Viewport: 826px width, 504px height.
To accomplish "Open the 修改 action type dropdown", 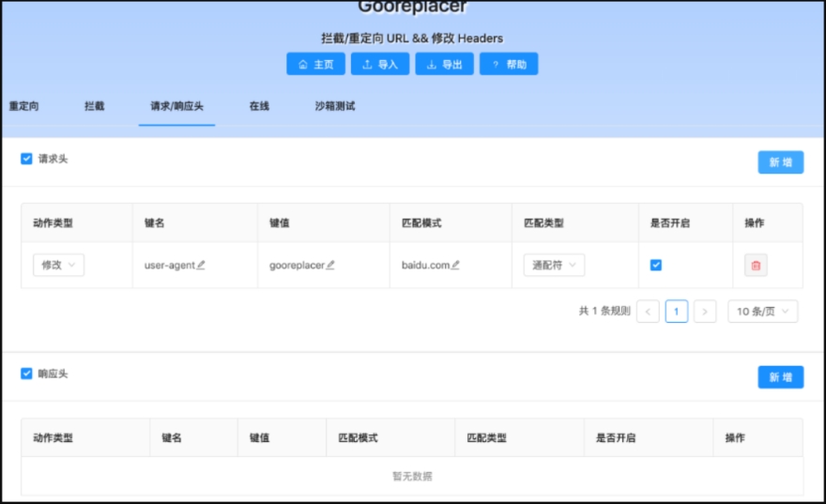I will [58, 266].
